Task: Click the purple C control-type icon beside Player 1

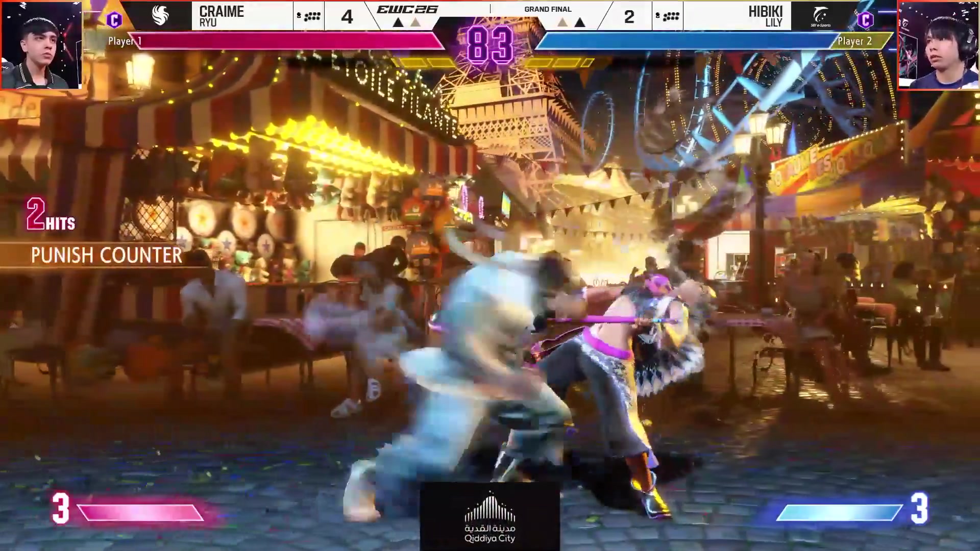Action: click(114, 20)
